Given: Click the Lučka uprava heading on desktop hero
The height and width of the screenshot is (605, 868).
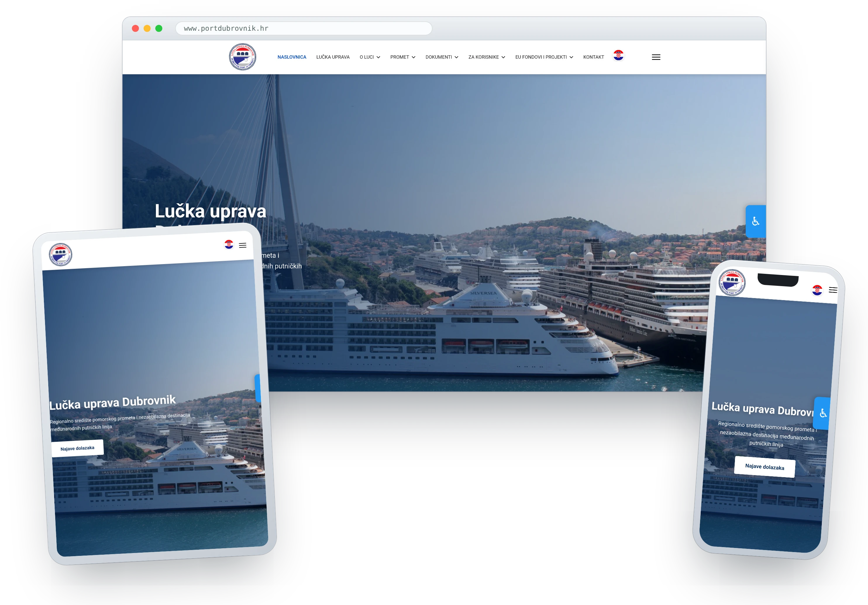Looking at the screenshot, I should [x=210, y=211].
